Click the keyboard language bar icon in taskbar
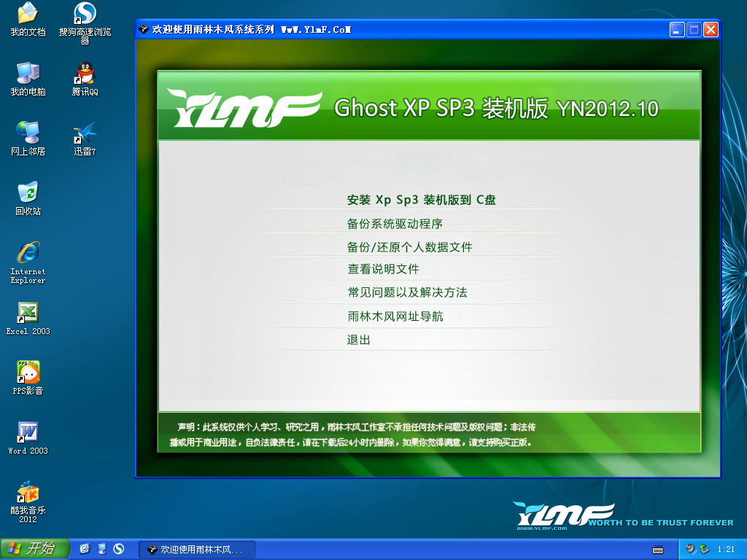The width and height of the screenshot is (747, 560). click(658, 550)
